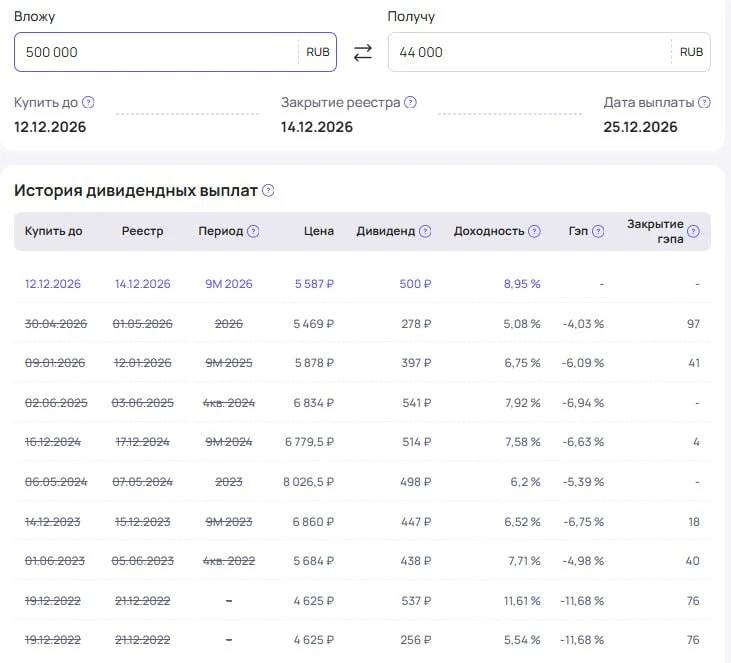Click gap value -4,03 %

pyautogui.click(x=583, y=324)
